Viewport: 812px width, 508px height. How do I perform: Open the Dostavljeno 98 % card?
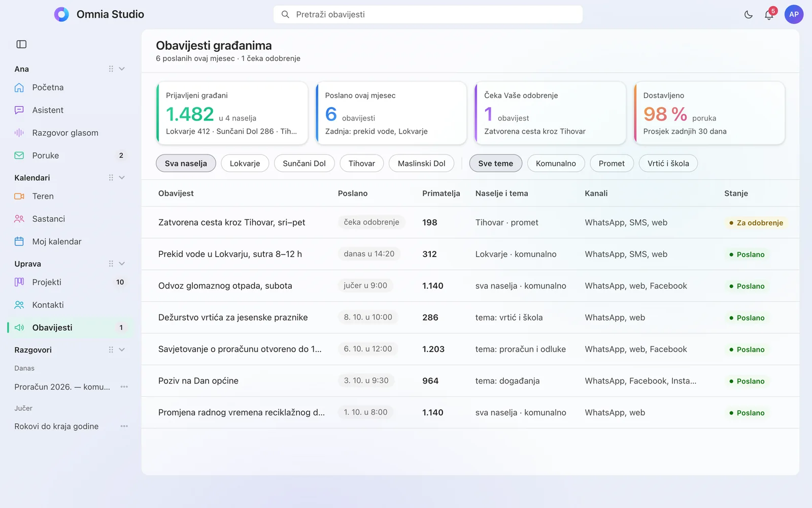point(709,113)
